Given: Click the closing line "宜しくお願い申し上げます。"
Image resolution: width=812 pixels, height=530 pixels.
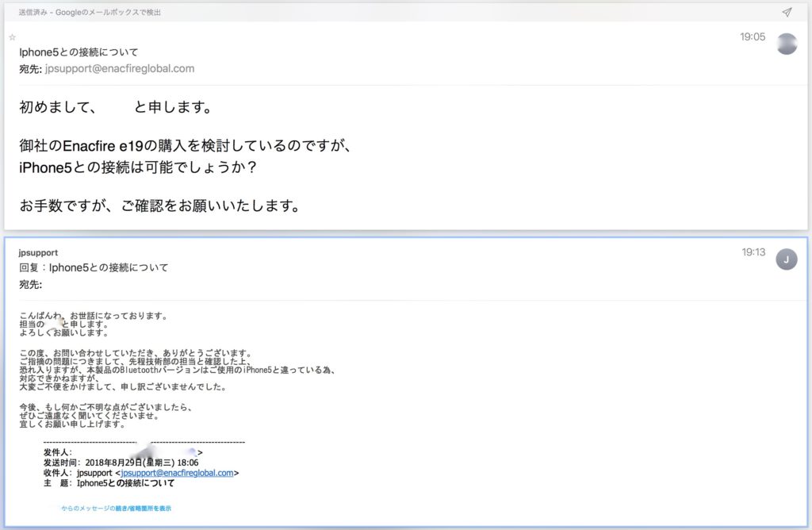Looking at the screenshot, I should click(72, 424).
